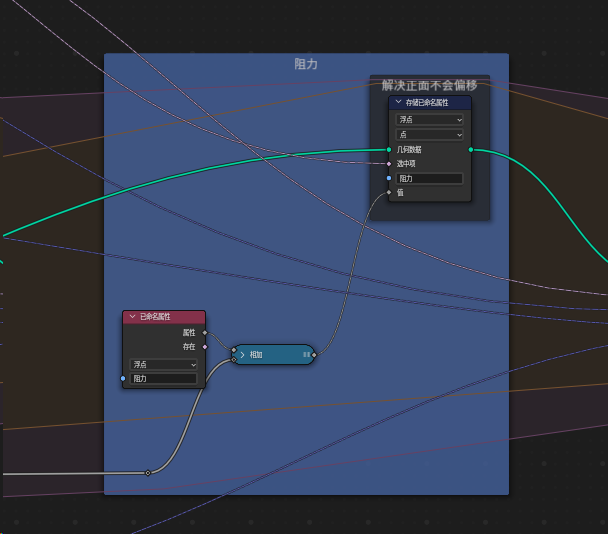The image size is (608, 534).
Task: Click the 属性 output socket of 已命名属性 node
Action: click(205, 333)
